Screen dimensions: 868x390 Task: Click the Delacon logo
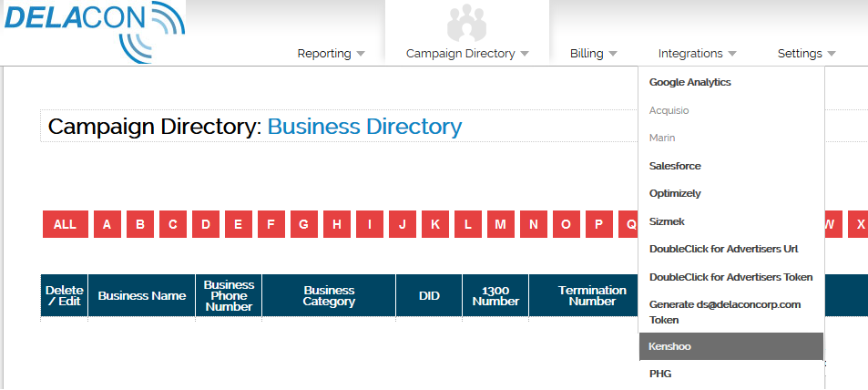93,32
